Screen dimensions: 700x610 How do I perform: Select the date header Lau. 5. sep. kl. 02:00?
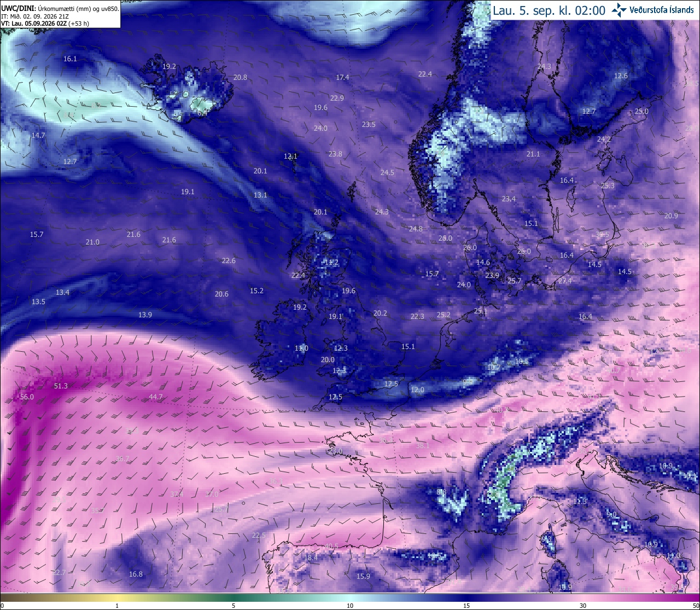pos(549,10)
